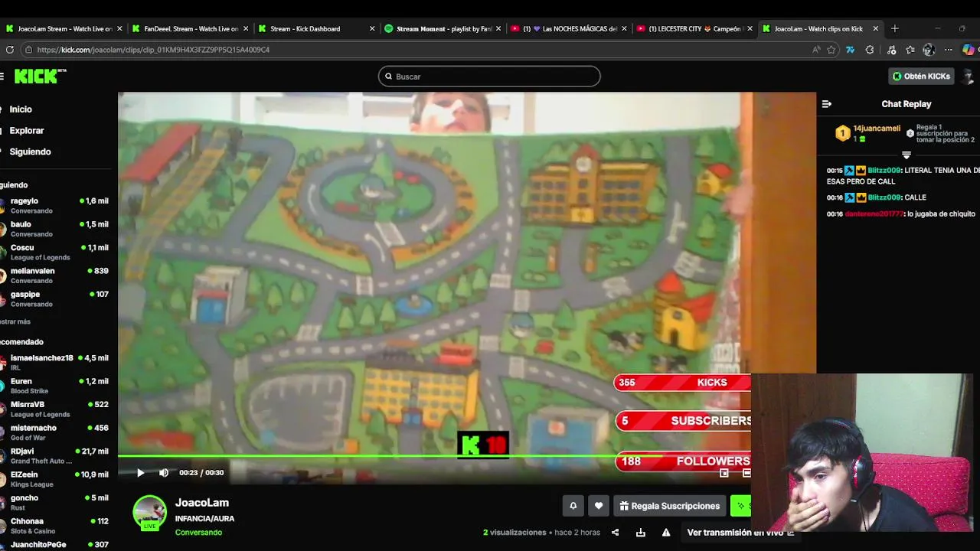Click Regala Suscripciones button

670,506
